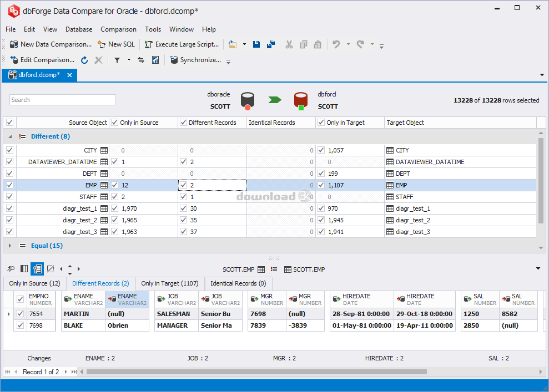Viewport: 549px width, 392px height.
Task: Click the Save All icon
Action: pos(271,44)
